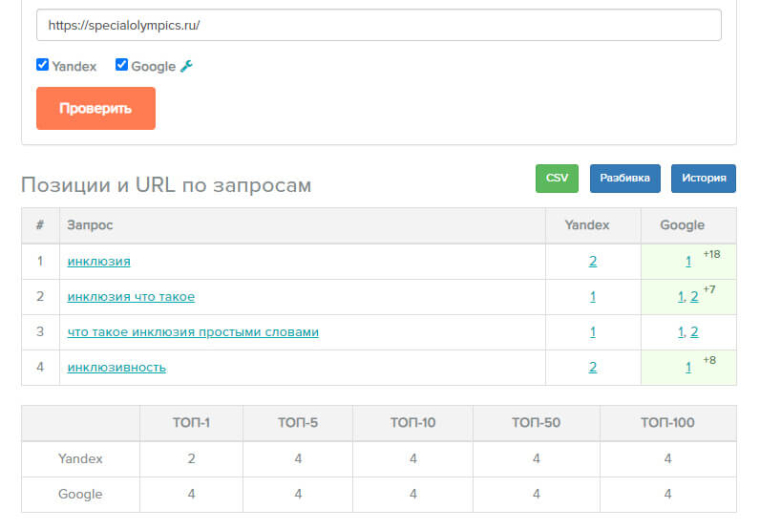Click Yandex position 2 for инклюзия

593,262
